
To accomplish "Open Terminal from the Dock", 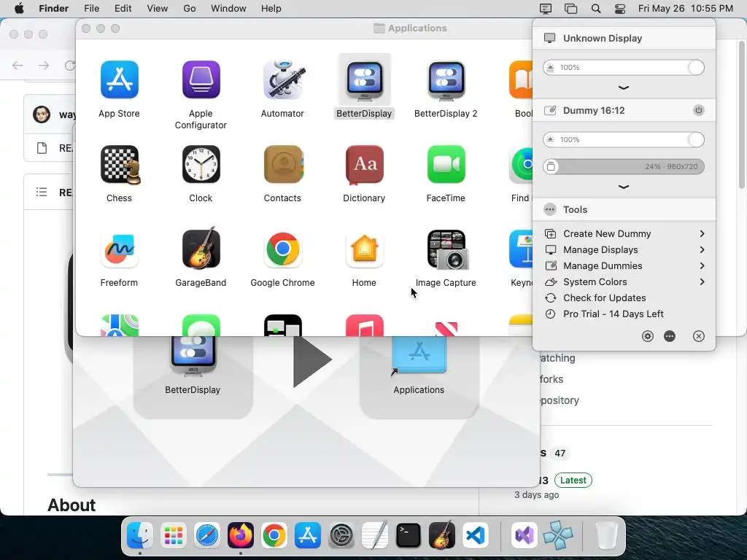I will tap(409, 535).
